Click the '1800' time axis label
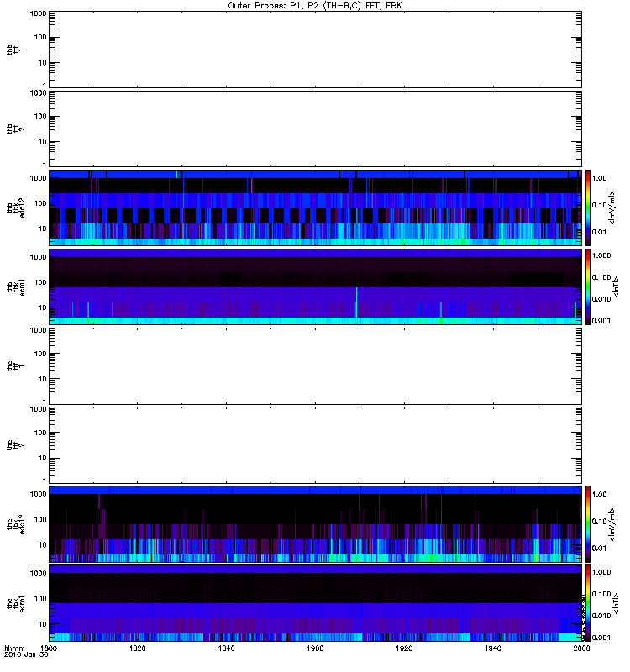Viewport: 630px width, 672px height. click(x=49, y=648)
